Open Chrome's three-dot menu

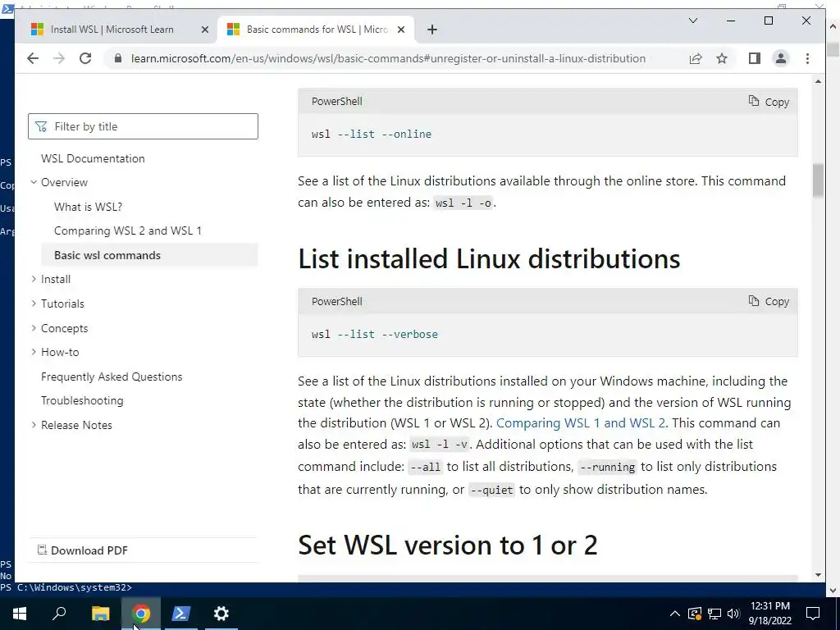click(807, 58)
